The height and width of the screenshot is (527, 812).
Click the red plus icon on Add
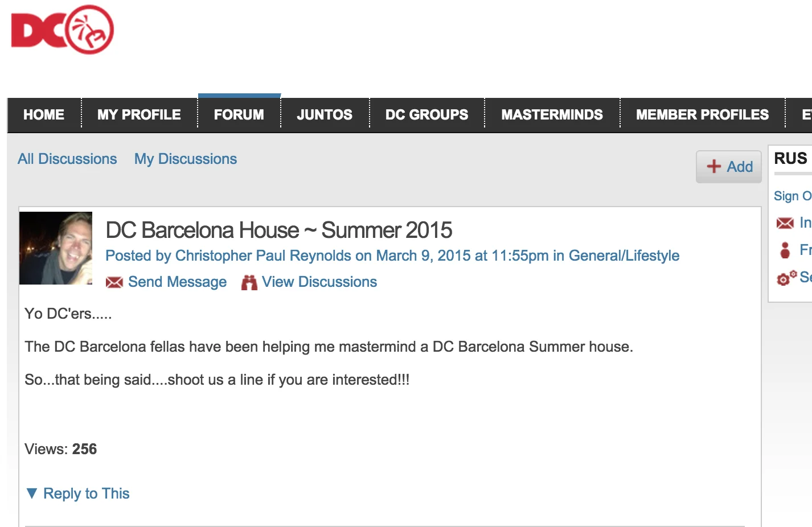pos(713,166)
